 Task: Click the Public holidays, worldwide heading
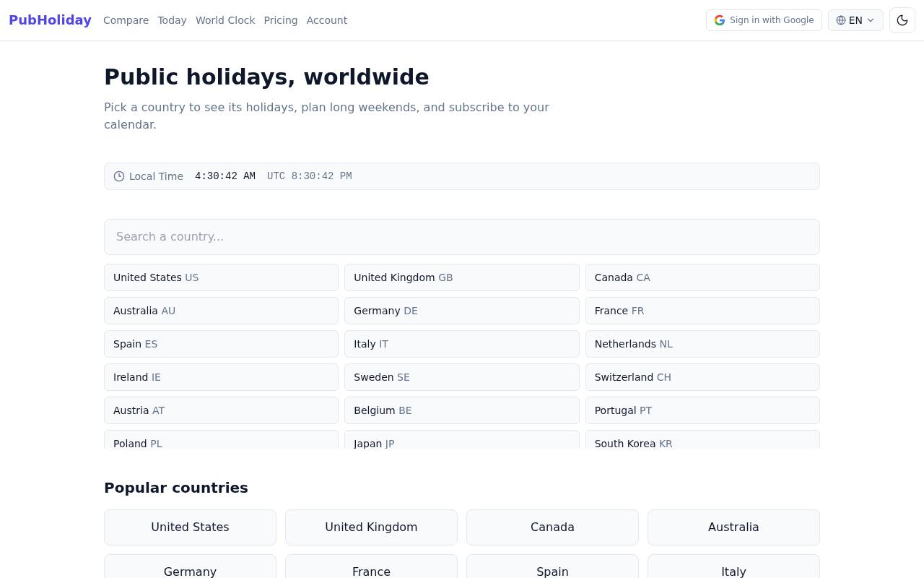pos(266,77)
